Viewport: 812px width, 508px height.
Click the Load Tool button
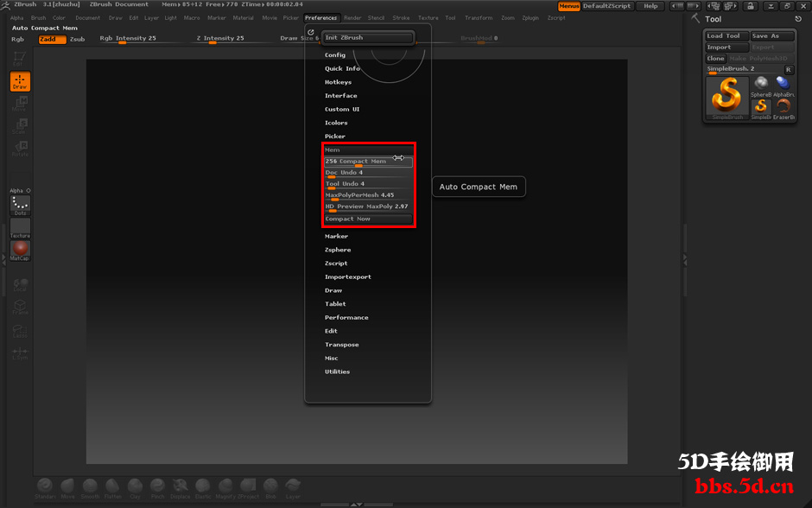click(x=727, y=35)
